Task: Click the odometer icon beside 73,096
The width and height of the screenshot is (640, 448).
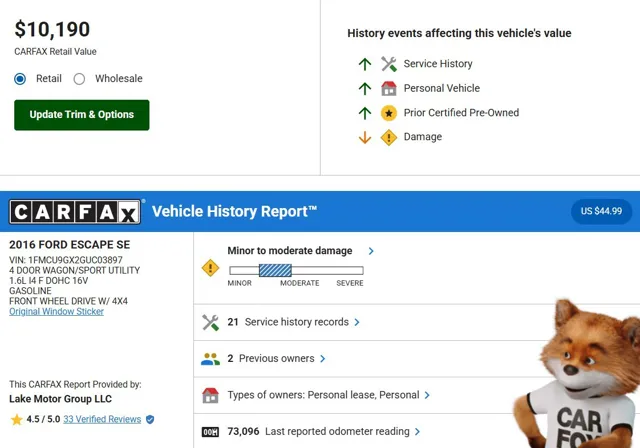Action: tap(210, 431)
